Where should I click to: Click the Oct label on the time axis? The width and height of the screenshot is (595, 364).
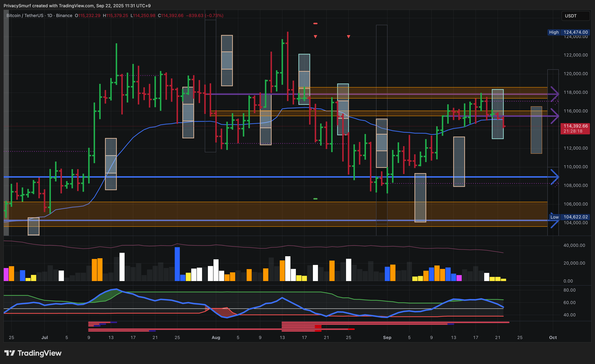[553, 337]
